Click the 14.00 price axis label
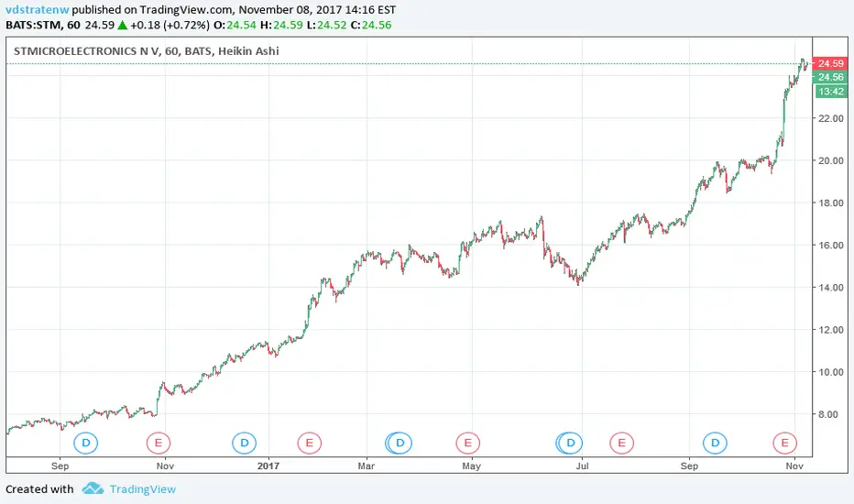The width and height of the screenshot is (854, 504). point(830,287)
